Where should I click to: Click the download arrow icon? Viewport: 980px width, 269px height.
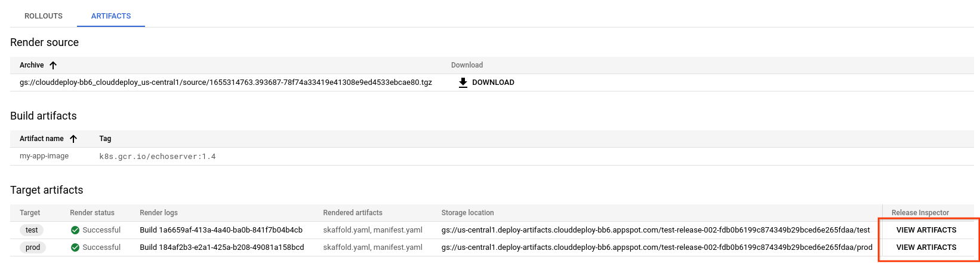pos(463,82)
